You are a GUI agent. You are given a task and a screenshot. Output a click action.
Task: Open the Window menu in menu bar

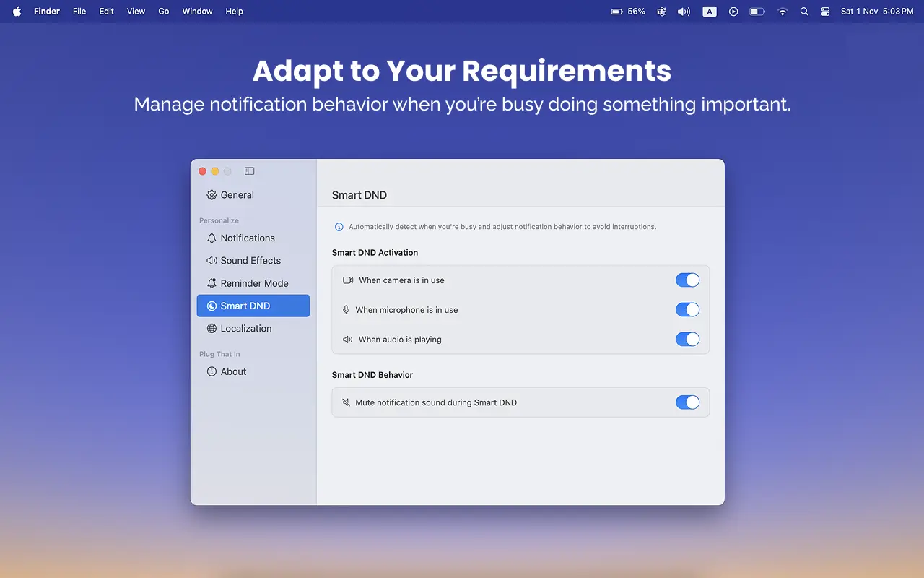(197, 12)
